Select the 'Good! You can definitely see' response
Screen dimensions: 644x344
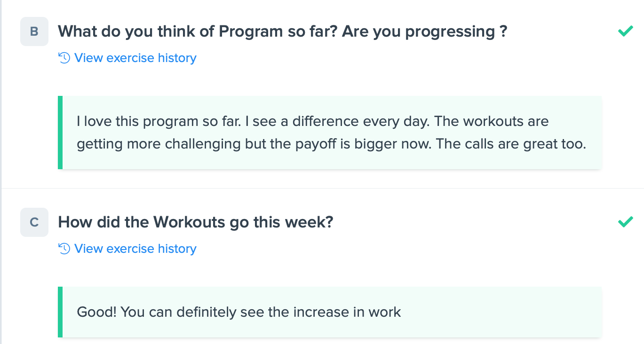[329, 312]
